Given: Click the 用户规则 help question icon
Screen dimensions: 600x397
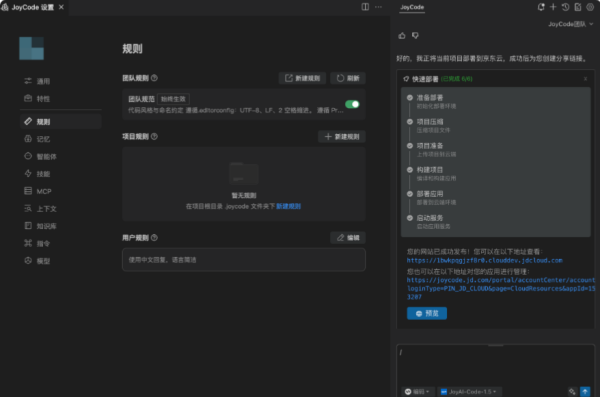Looking at the screenshot, I should (154, 238).
